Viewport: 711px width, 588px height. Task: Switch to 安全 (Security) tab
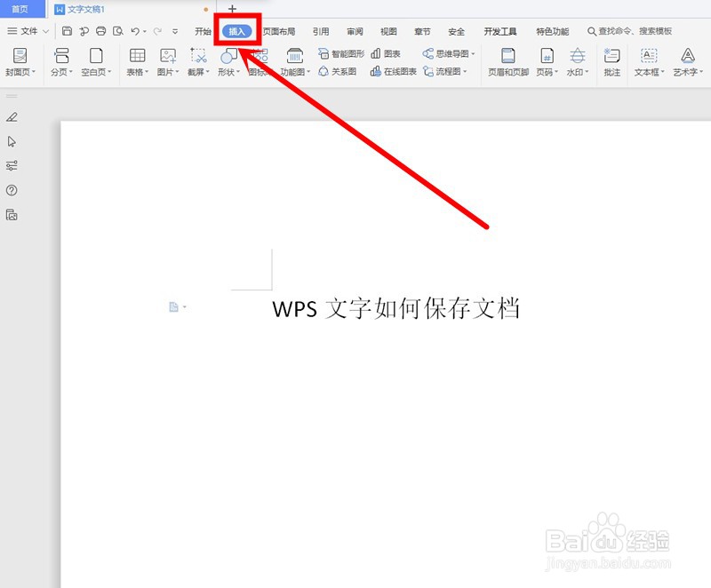point(456,31)
